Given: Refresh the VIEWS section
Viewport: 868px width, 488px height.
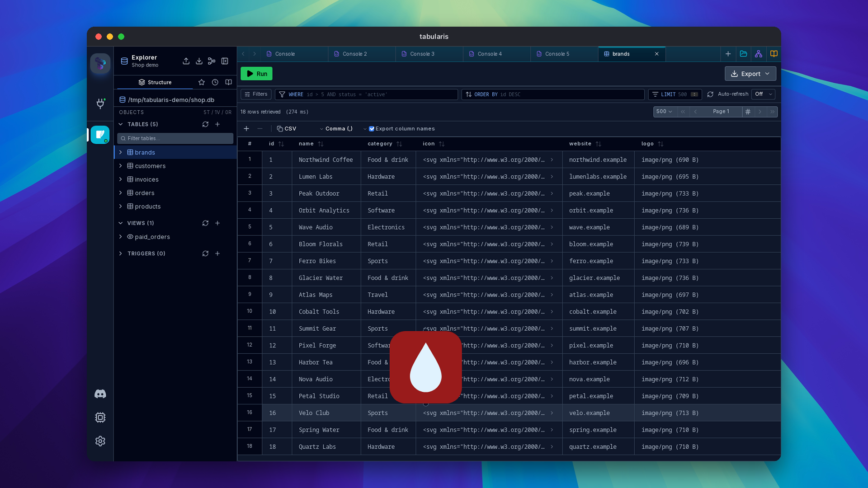Looking at the screenshot, I should point(205,223).
